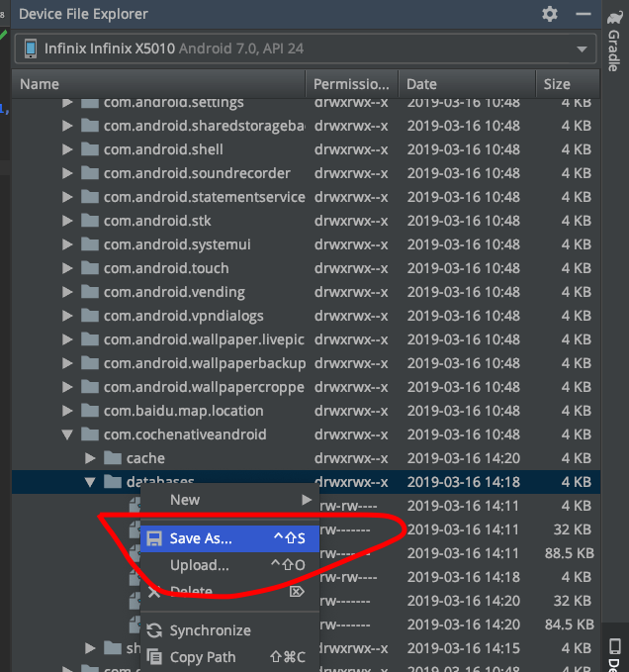
Task: Select Copy Path in the context menu
Action: (203, 657)
